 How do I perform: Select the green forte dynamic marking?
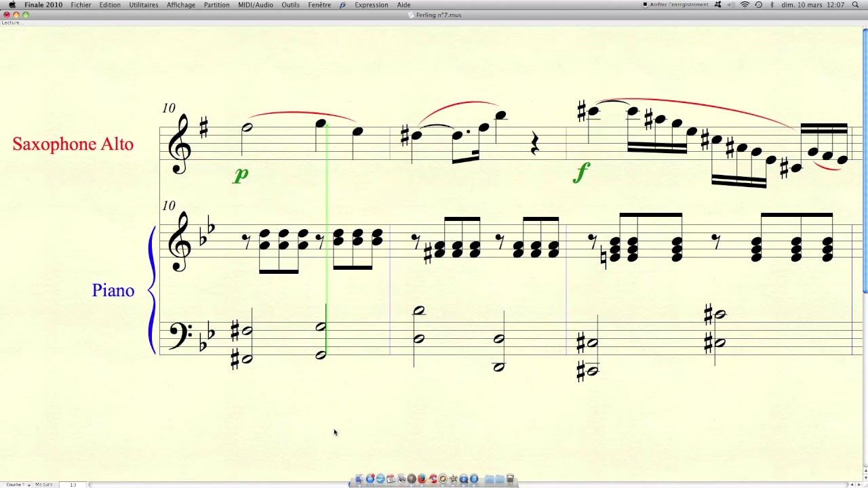(x=581, y=172)
